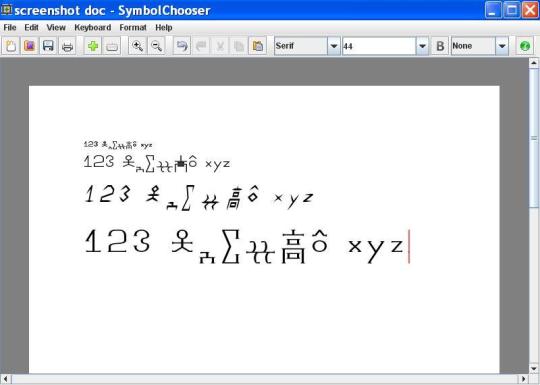Click the green plus add icon

click(93, 45)
